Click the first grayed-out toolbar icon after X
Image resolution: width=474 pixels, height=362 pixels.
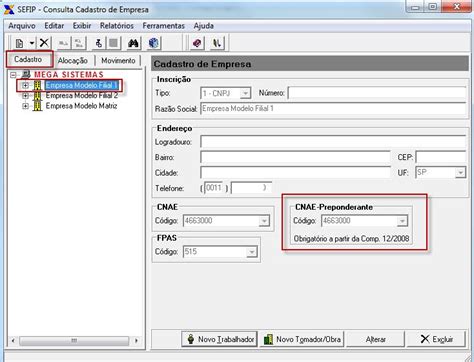(x=63, y=43)
